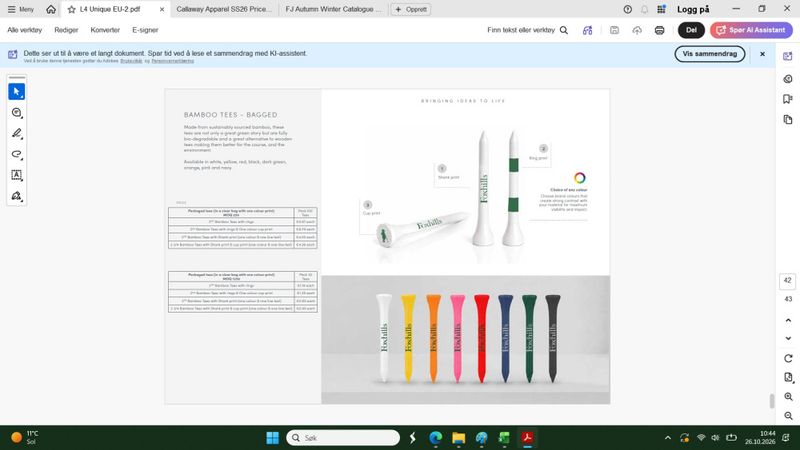This screenshot has width=800, height=450.
Task: Click the Opprett new tab button
Action: (x=411, y=9)
